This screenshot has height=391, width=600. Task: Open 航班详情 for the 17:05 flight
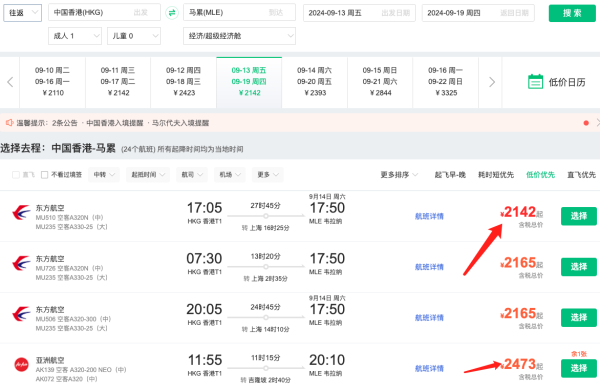(x=429, y=217)
